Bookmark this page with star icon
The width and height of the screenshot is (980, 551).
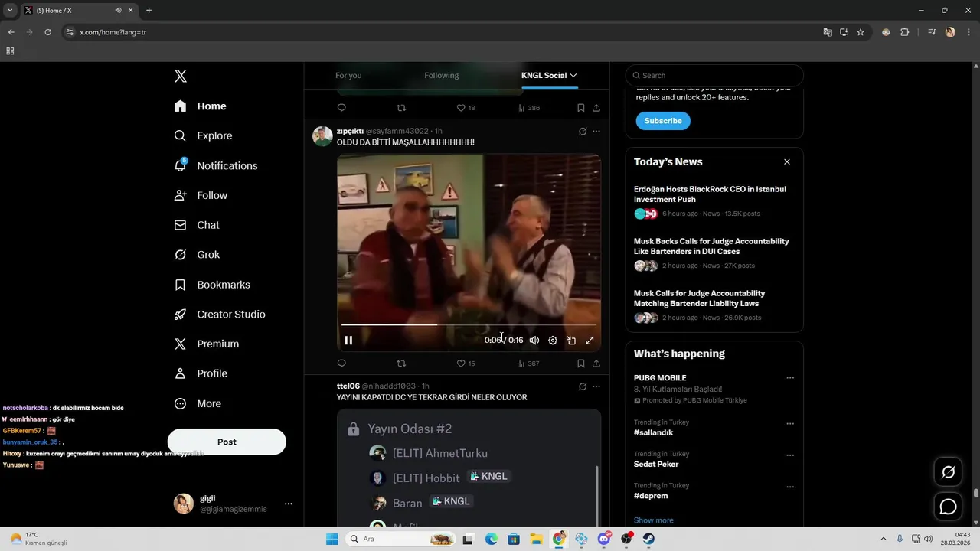point(861,32)
